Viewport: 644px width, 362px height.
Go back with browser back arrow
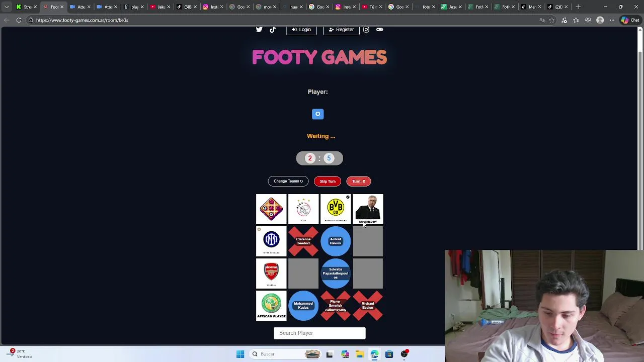coord(7,20)
